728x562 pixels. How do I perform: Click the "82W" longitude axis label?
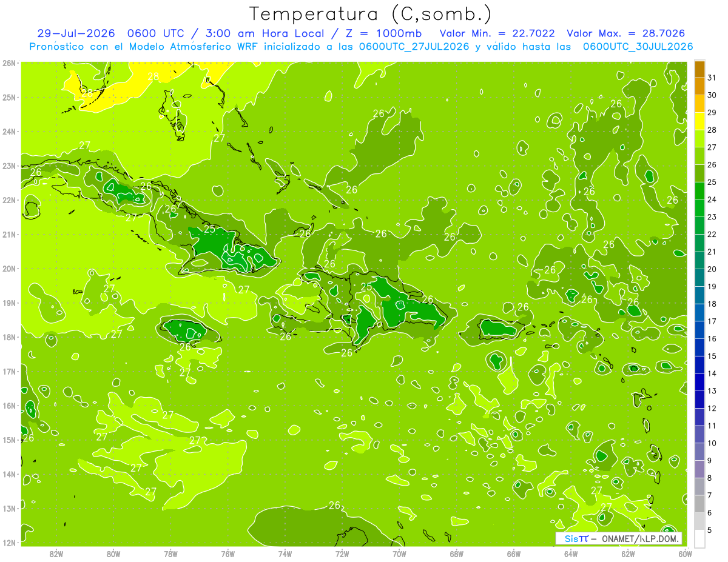click(56, 554)
